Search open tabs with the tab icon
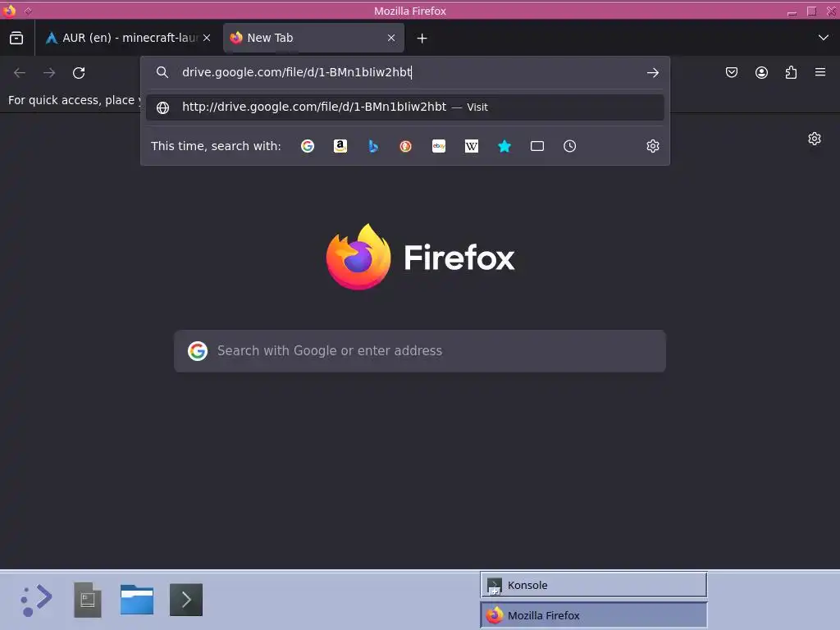The image size is (840, 630). pos(536,146)
